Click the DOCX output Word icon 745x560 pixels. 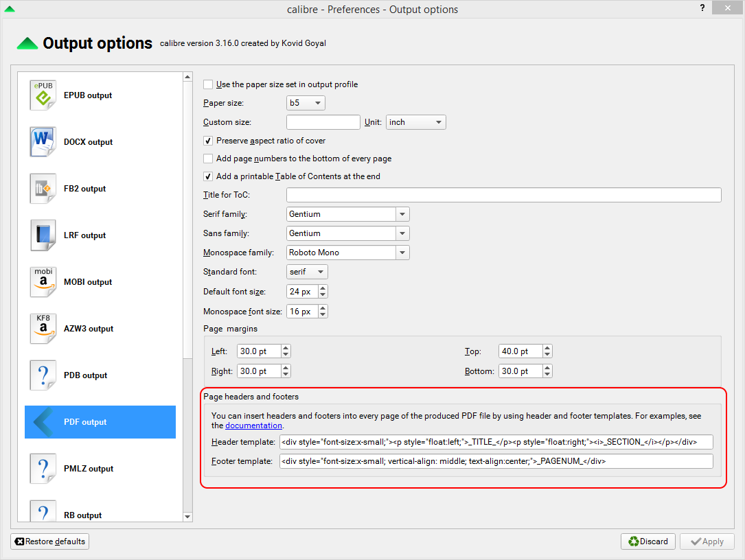pyautogui.click(x=43, y=142)
